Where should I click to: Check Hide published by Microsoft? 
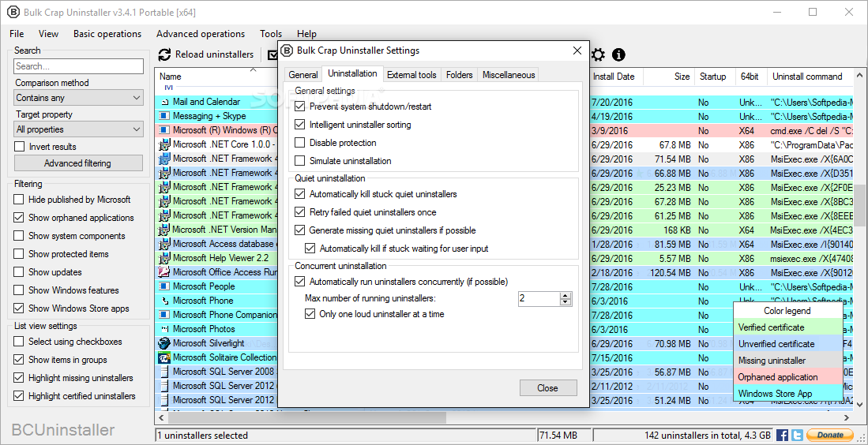click(19, 200)
